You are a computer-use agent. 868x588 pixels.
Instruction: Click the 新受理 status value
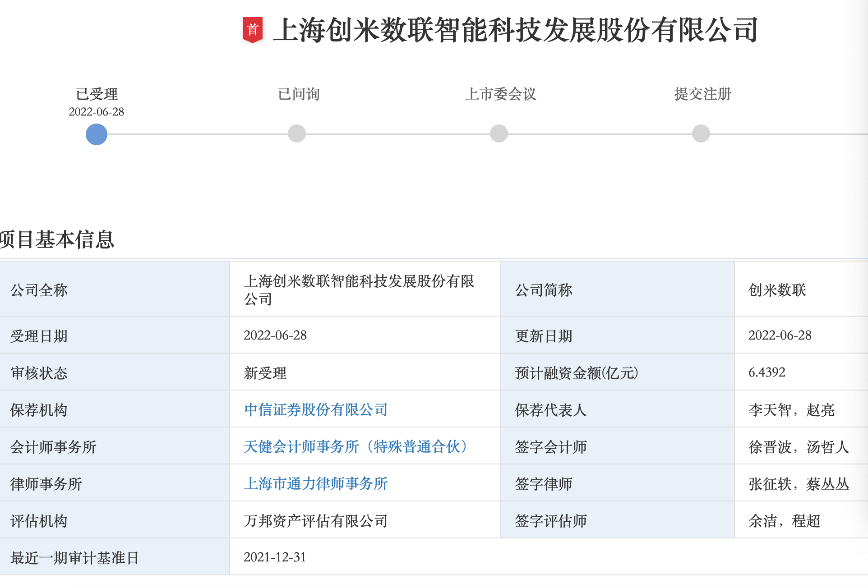(x=265, y=373)
